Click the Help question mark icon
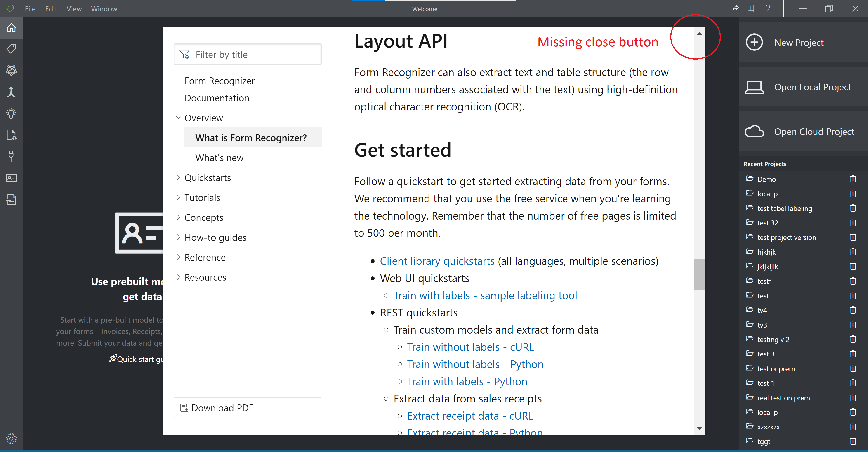868x452 pixels. pos(768,8)
